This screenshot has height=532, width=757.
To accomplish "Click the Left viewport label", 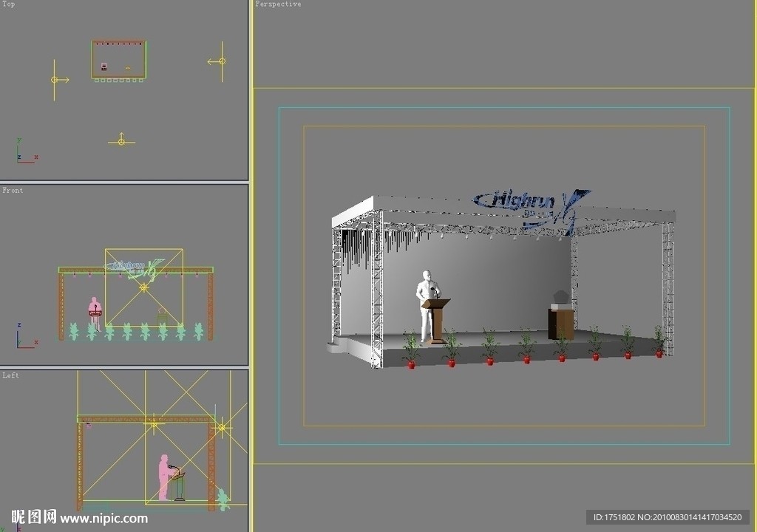I will point(10,375).
